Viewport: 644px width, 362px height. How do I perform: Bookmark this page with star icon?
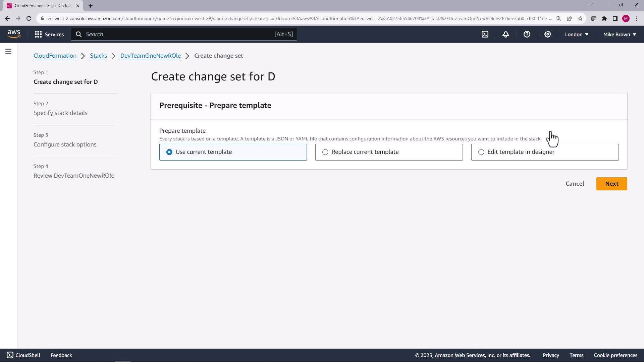click(x=580, y=18)
